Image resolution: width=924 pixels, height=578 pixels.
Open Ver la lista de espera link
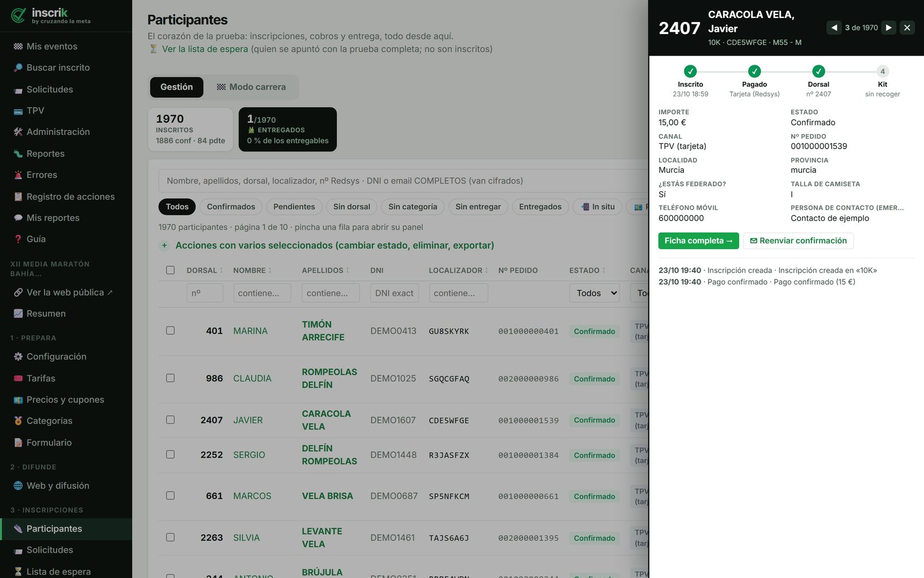(x=205, y=49)
